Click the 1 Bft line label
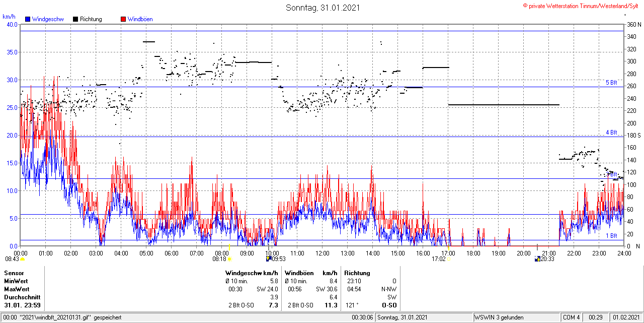 pos(611,235)
